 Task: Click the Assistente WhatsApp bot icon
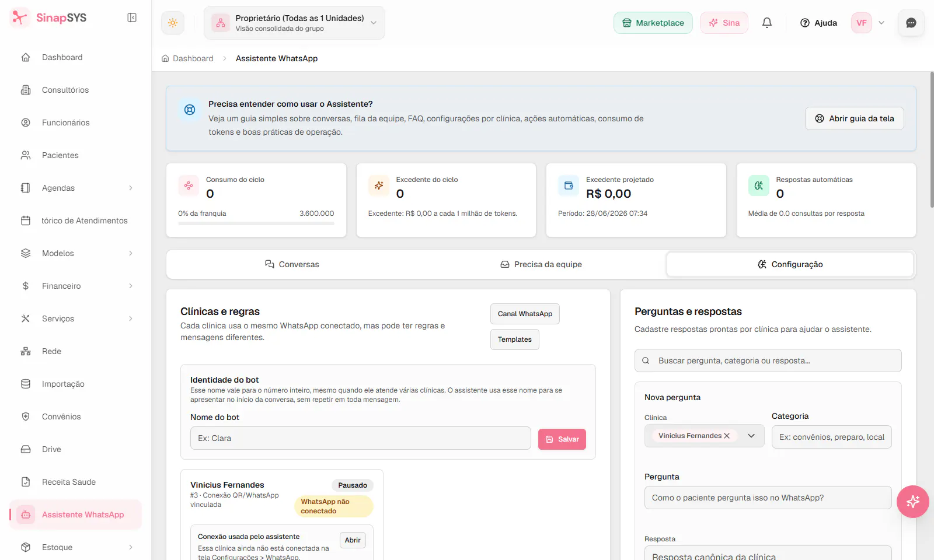(x=26, y=514)
